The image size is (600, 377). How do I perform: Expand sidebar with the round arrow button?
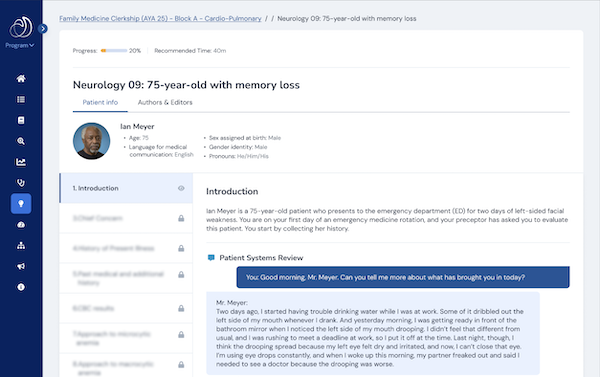tap(43, 29)
